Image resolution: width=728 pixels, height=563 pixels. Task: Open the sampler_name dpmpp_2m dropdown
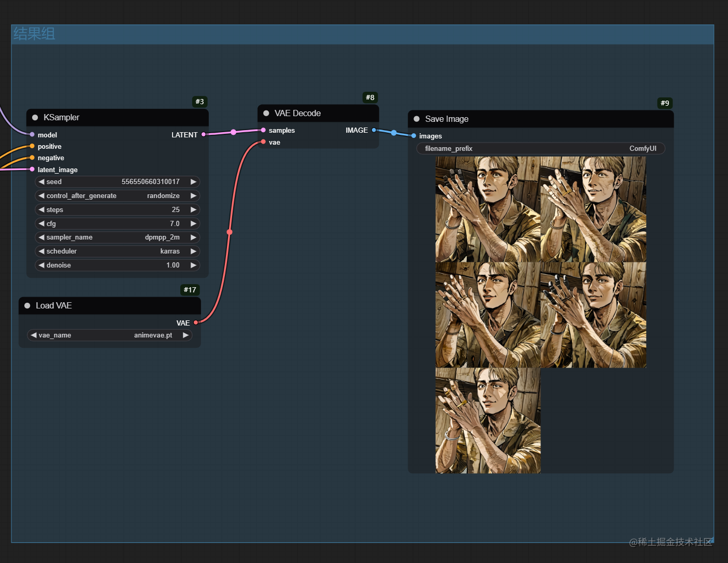(162, 237)
